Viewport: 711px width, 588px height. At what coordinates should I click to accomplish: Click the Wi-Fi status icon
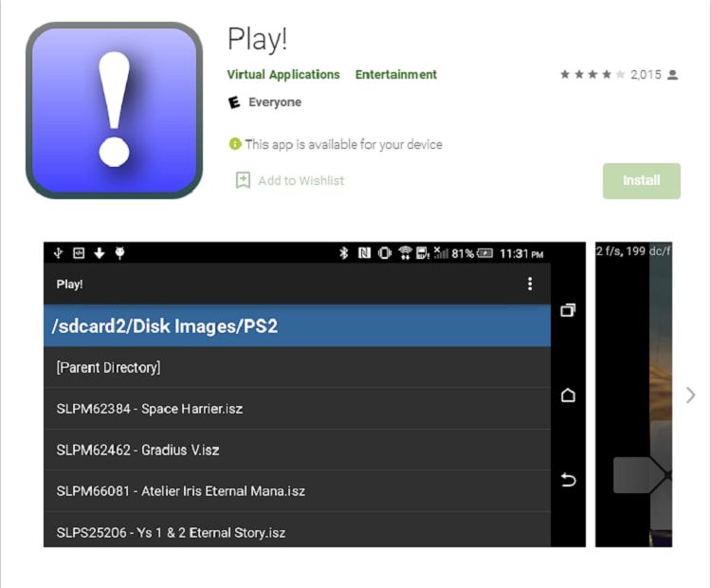click(405, 252)
